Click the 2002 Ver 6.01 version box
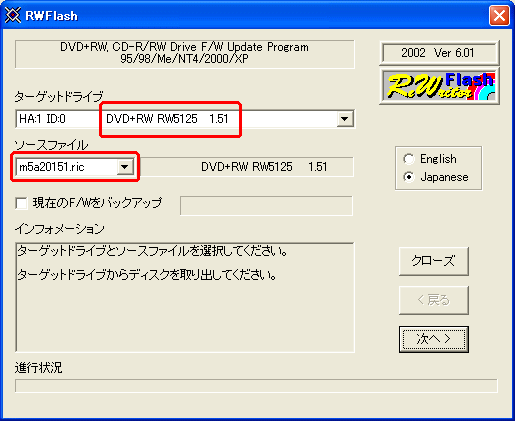Image resolution: width=515 pixels, height=421 pixels. coord(439,53)
